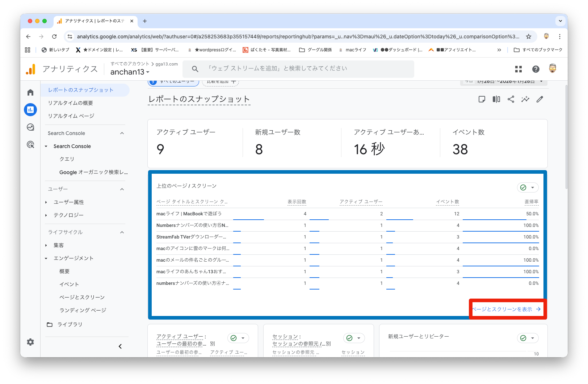Viewport: 588px width, 384px height.
Task: Collapse the ライフサイクル section chevron
Action: pos(122,232)
